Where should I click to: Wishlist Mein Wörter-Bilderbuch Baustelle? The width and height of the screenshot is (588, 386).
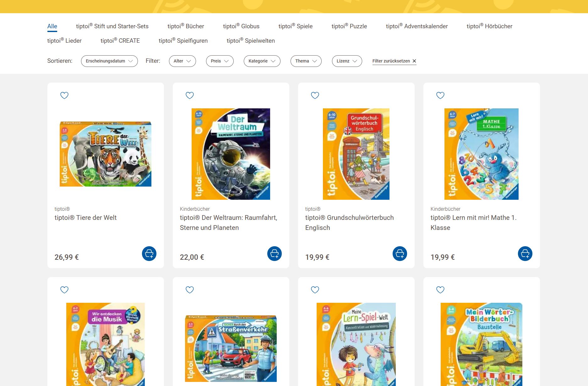pos(440,290)
